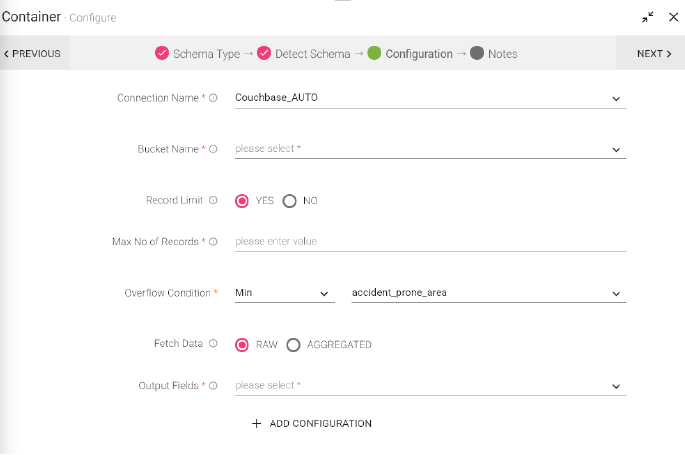
Task: Click the NEXT button
Action: 654,54
